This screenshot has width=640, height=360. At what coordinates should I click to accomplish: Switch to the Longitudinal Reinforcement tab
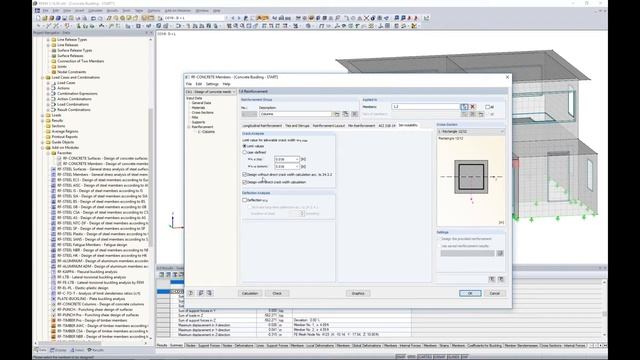(262, 126)
